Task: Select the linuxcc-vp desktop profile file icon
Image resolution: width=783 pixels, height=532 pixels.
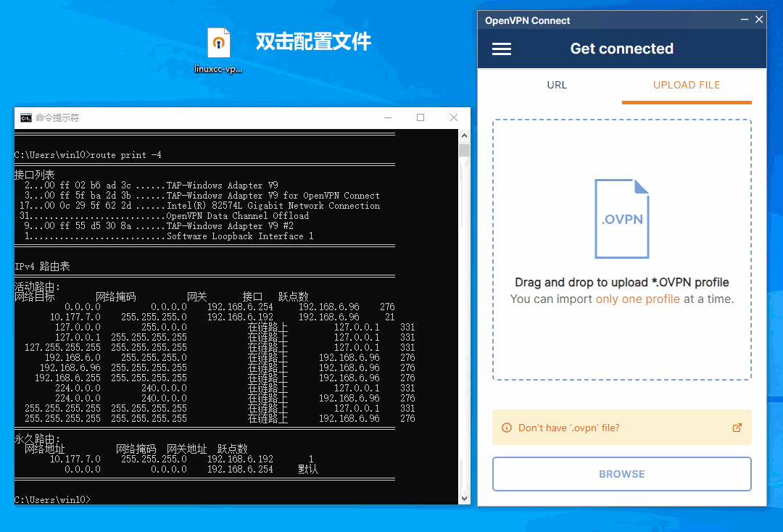Action: tap(219, 43)
